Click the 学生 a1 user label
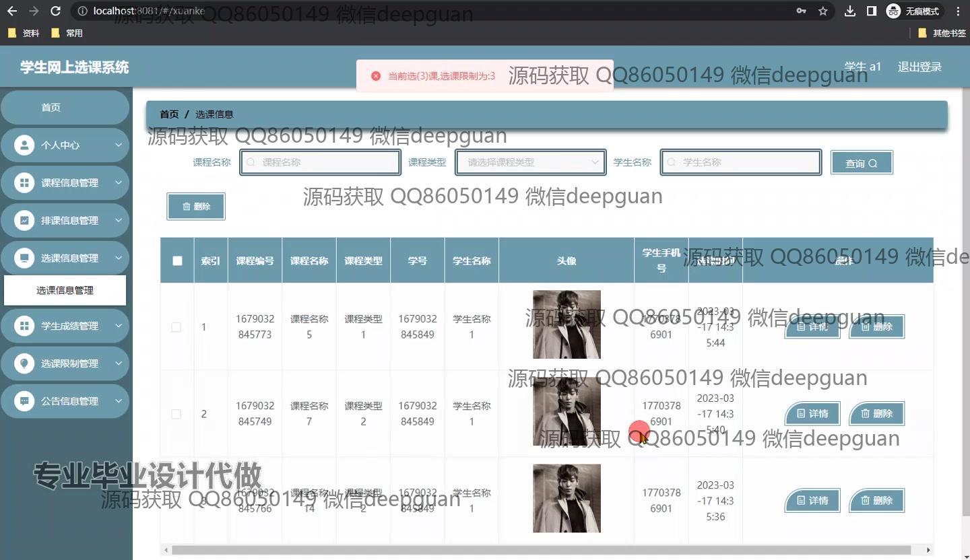 coord(863,67)
